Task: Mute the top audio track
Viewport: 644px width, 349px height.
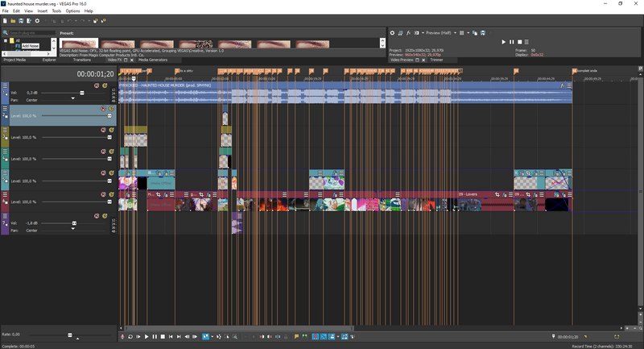Action: click(x=96, y=85)
